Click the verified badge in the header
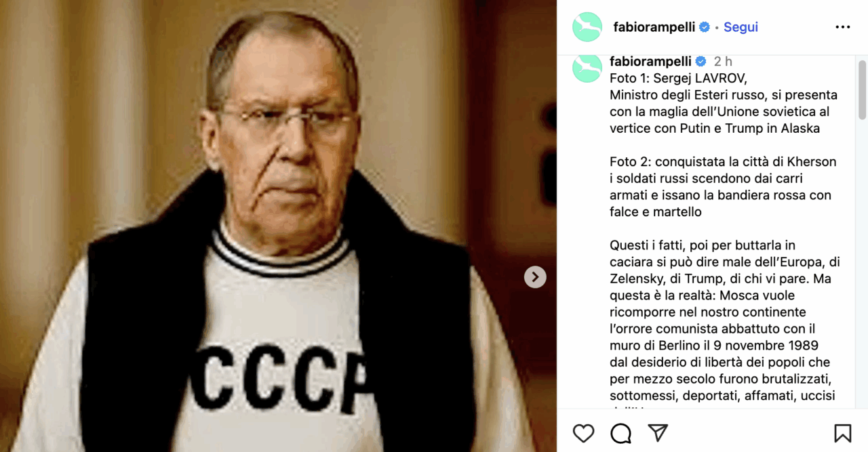The height and width of the screenshot is (452, 868). [x=705, y=27]
